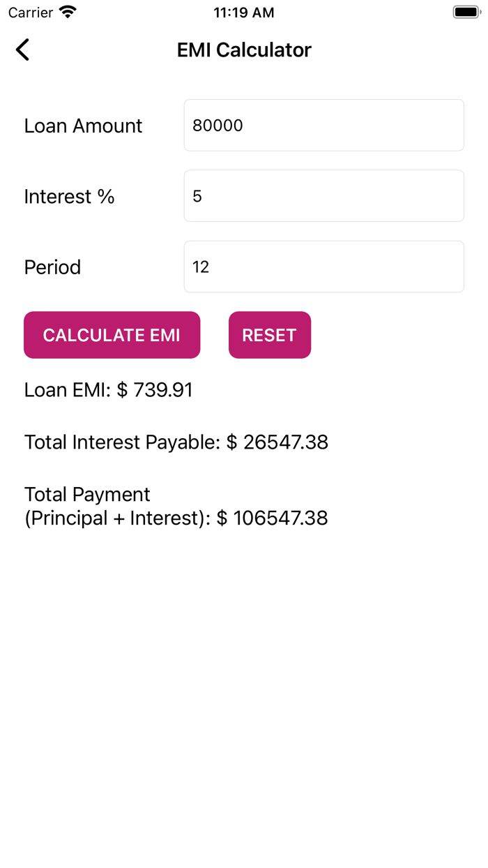Select the Loan EMI result text
Image resolution: width=488 pixels, height=868 pixels.
(x=108, y=390)
